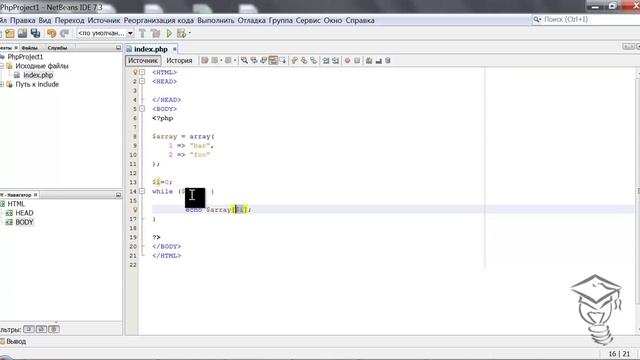Run the project with green play icon
The height and width of the screenshot is (360, 640).
169,33
